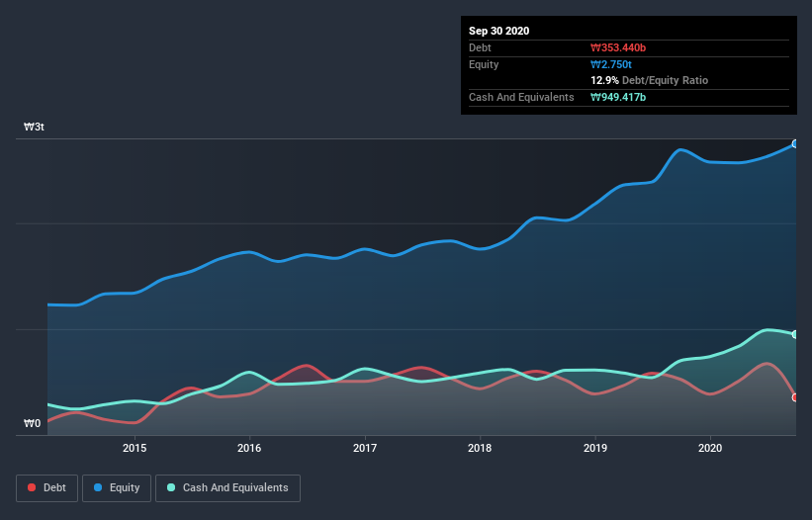Click the 2015 axis label
Image resolution: width=812 pixels, height=520 pixels.
coord(135,448)
